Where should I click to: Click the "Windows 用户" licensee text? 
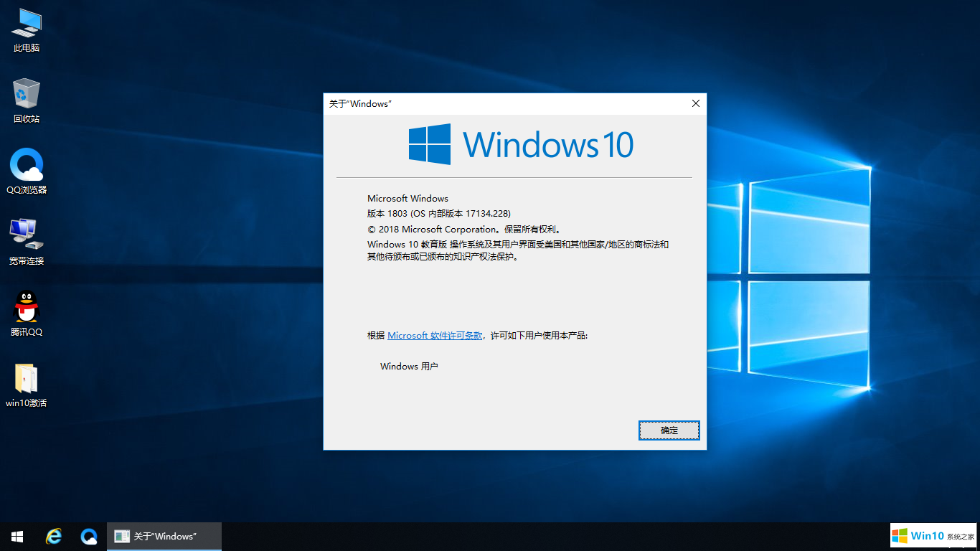[x=409, y=366]
